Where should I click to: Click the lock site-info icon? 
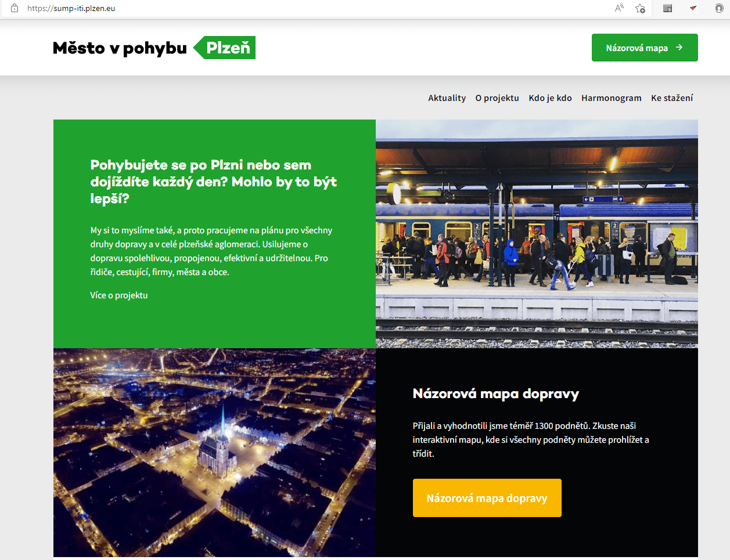tap(15, 8)
